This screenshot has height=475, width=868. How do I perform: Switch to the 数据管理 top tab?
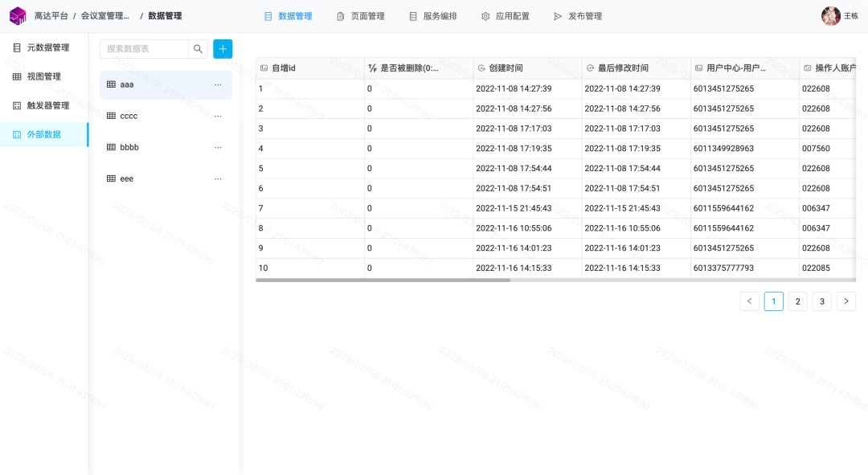tap(289, 16)
